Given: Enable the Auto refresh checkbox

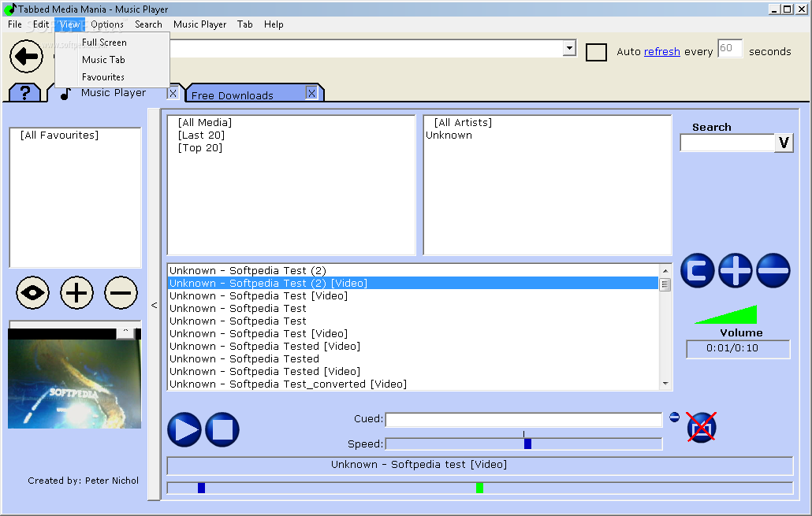Looking at the screenshot, I should [596, 52].
